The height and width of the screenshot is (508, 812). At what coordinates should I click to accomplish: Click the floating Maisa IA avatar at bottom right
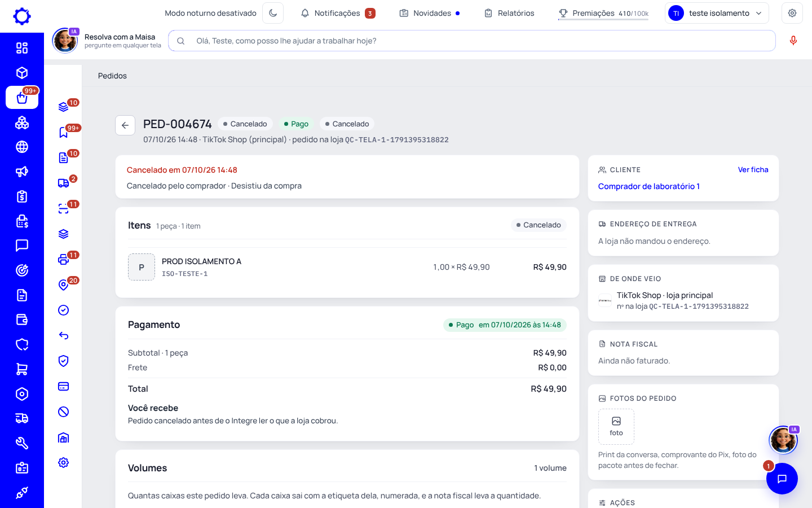(x=783, y=440)
